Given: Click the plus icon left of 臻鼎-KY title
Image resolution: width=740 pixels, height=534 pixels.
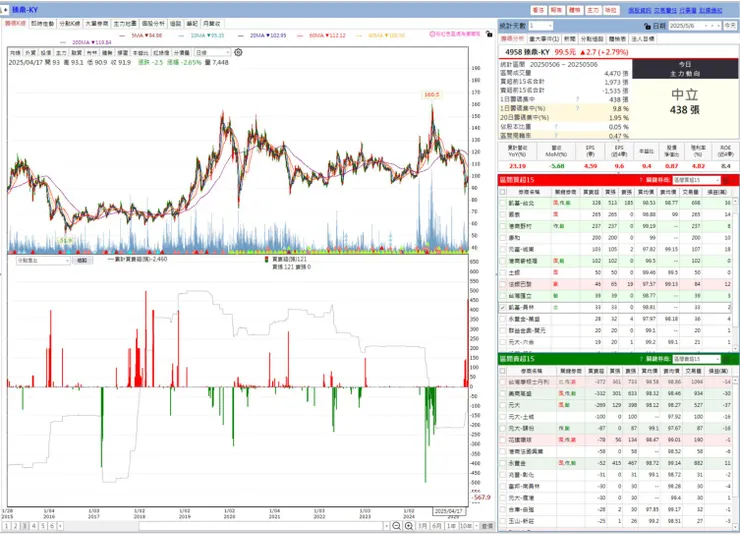Looking at the screenshot, I should tap(5, 9).
